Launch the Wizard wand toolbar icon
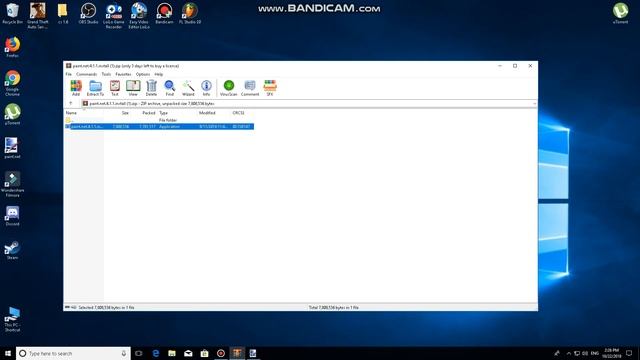 pyautogui.click(x=188, y=88)
